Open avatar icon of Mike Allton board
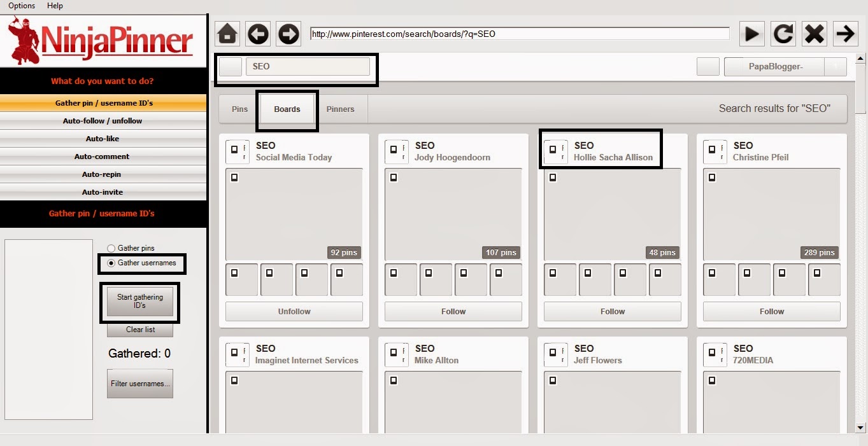 pyautogui.click(x=397, y=355)
